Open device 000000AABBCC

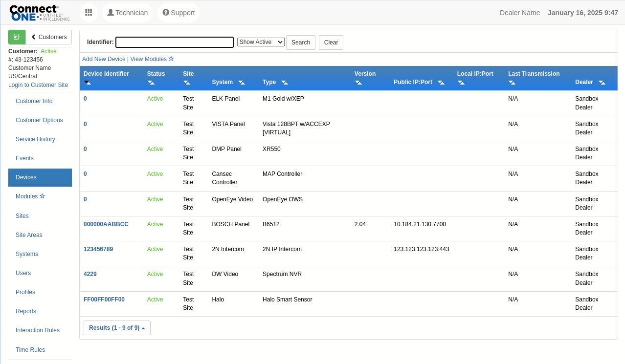pos(106,224)
